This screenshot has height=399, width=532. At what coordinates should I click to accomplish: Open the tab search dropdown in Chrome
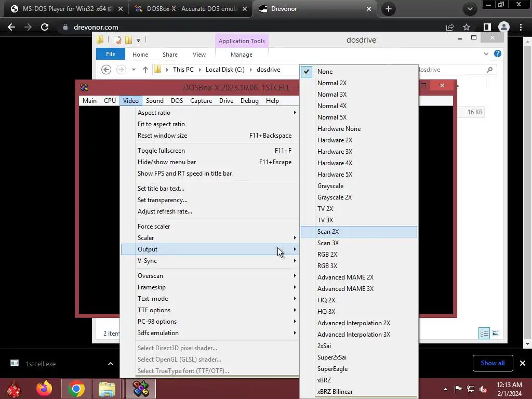470,9
